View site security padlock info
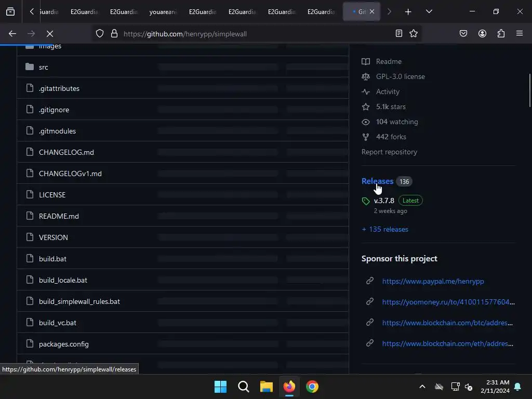Screen dimensions: 532x399 114,34
